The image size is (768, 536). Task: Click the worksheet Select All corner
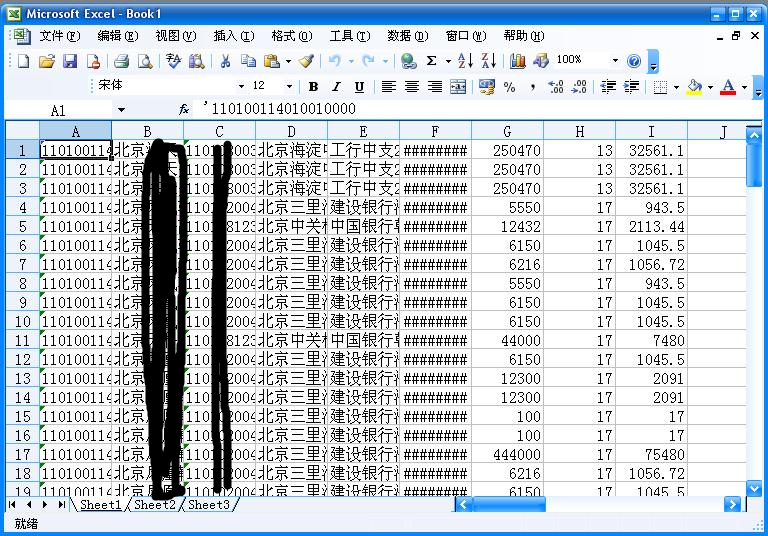tap(22, 131)
